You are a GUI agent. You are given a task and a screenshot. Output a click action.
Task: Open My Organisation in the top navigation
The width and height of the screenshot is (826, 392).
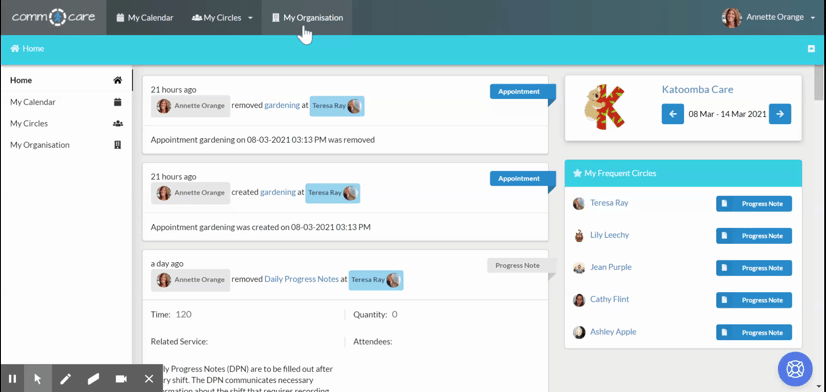pyautogui.click(x=307, y=18)
